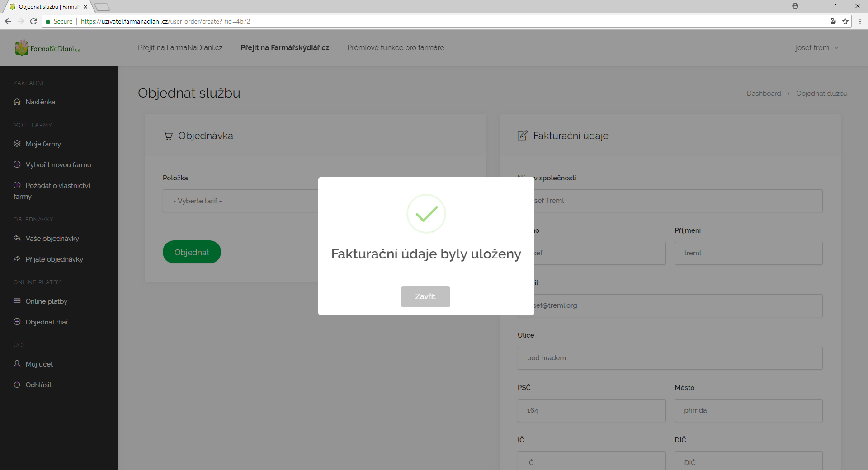Click the Zavřít button in the dialog
This screenshot has height=470, width=868.
click(x=425, y=296)
